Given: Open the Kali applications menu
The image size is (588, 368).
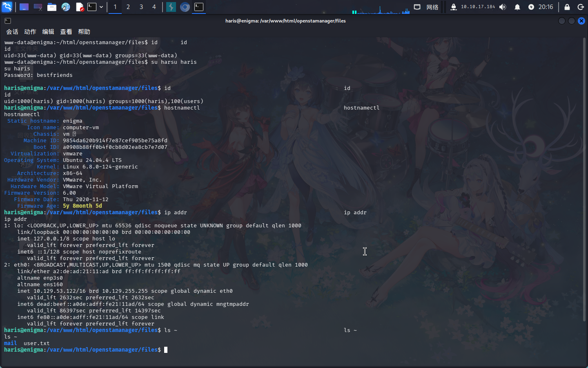Looking at the screenshot, I should tap(7, 7).
